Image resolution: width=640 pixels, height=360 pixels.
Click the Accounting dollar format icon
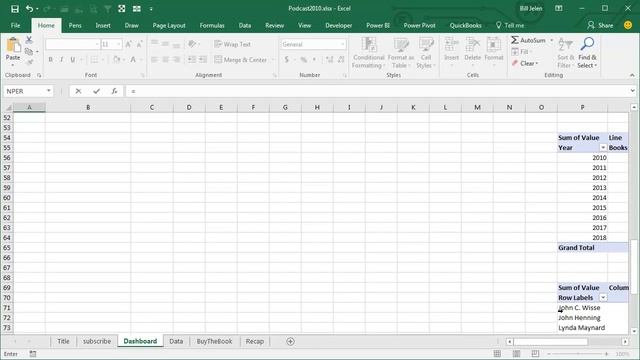point(287,60)
